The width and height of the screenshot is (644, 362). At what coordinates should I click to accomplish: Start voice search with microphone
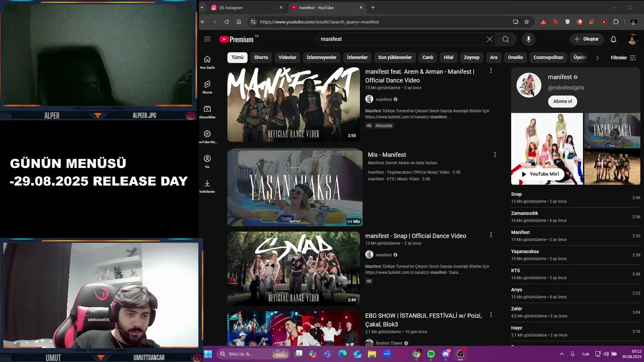[528, 39]
